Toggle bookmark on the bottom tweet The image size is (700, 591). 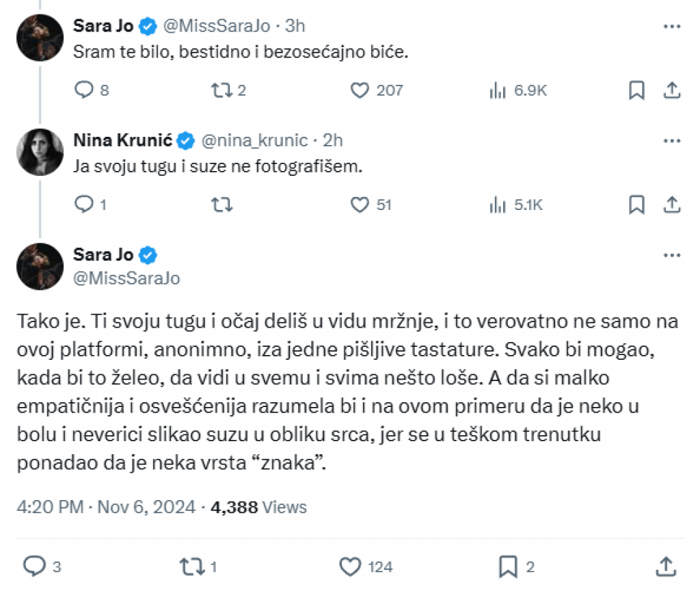(x=509, y=567)
